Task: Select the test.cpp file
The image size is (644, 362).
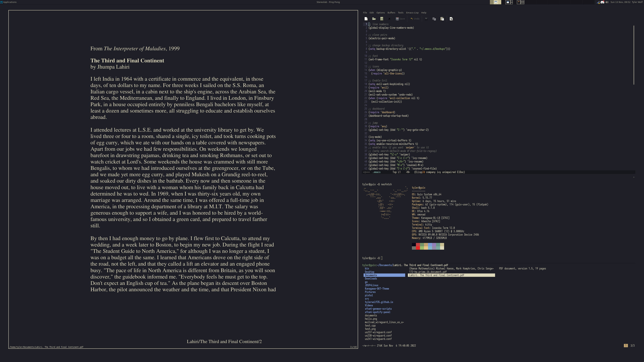Action: pos(370,325)
